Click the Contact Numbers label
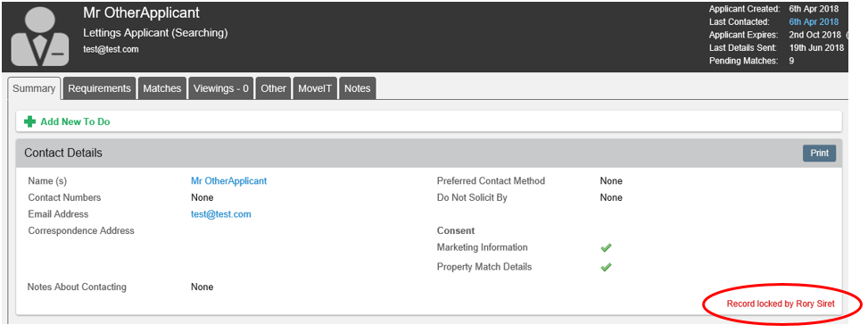The image size is (868, 333). (65, 198)
